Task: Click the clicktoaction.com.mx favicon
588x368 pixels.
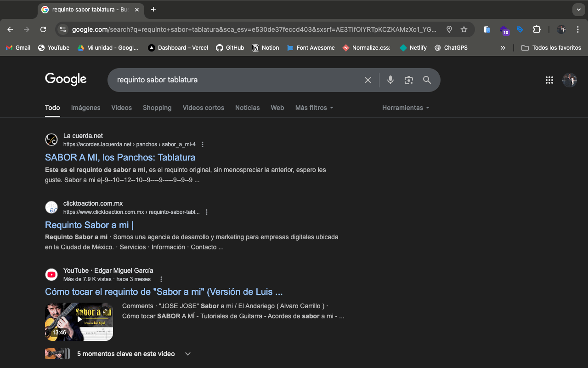Action: point(51,207)
